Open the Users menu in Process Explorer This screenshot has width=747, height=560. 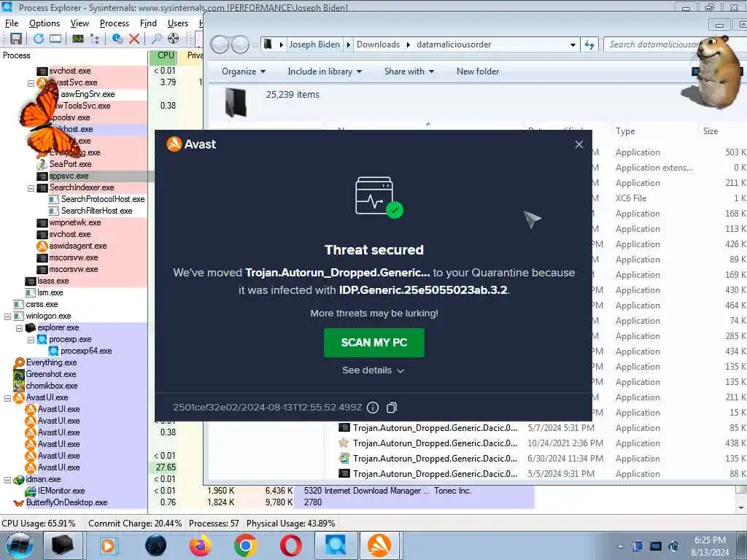178,23
